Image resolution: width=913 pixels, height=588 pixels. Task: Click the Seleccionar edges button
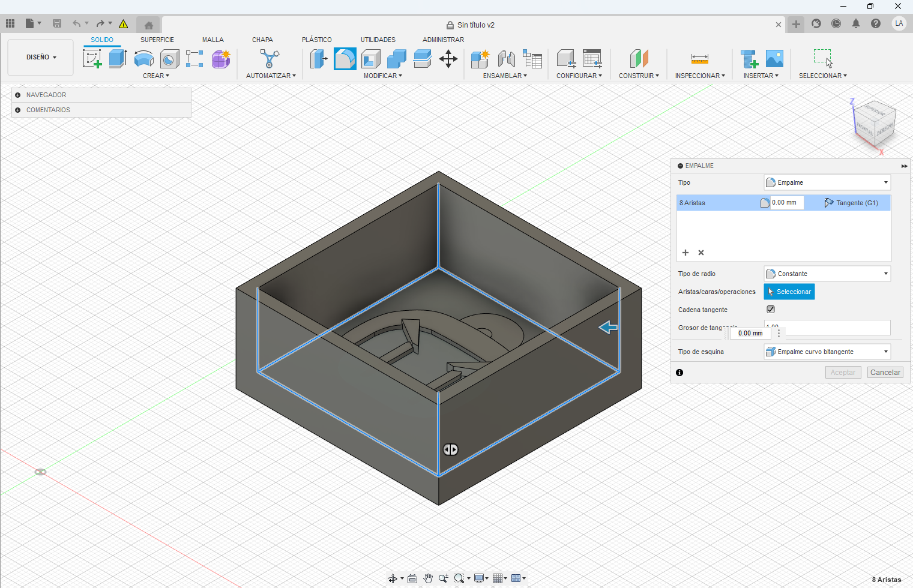789,292
